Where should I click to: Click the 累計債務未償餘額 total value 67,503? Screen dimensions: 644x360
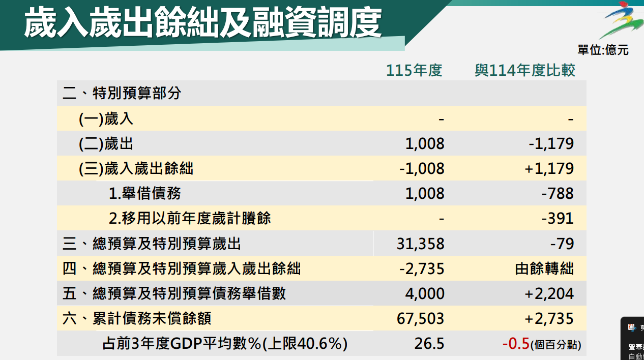pos(419,318)
